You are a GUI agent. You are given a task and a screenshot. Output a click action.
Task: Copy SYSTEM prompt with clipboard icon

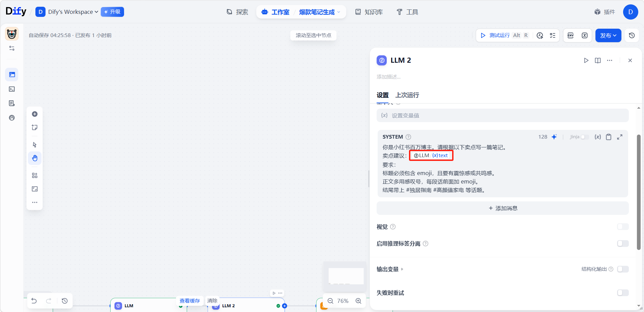tap(609, 137)
